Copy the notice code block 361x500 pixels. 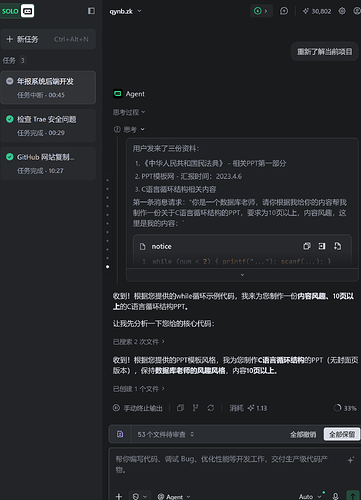point(307,246)
